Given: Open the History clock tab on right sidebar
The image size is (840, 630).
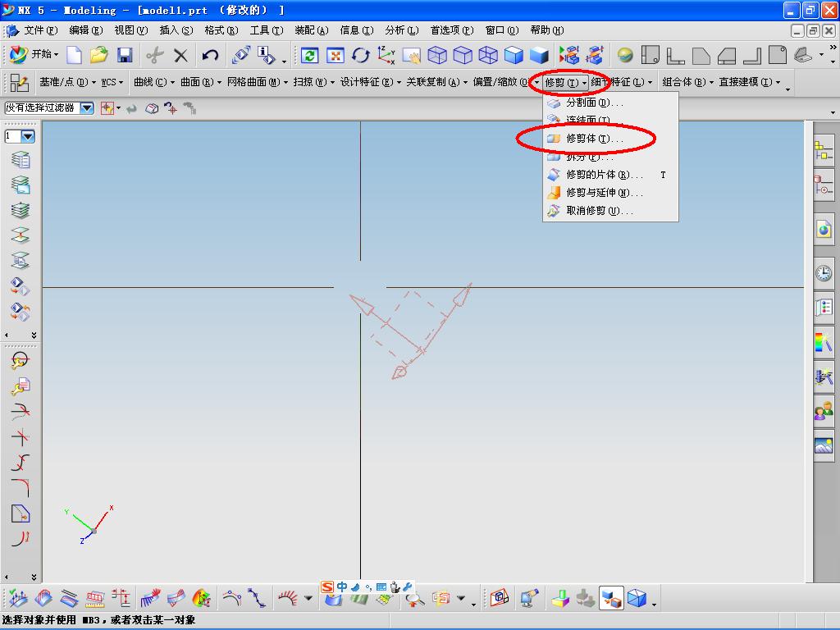Looking at the screenshot, I should (824, 272).
